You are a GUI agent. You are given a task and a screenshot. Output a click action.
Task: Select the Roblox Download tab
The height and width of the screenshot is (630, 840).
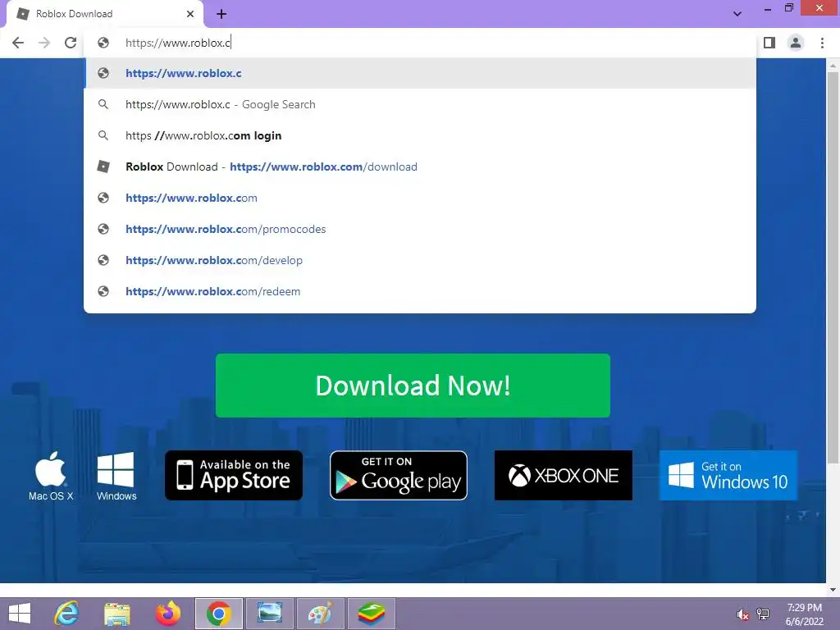click(x=104, y=14)
